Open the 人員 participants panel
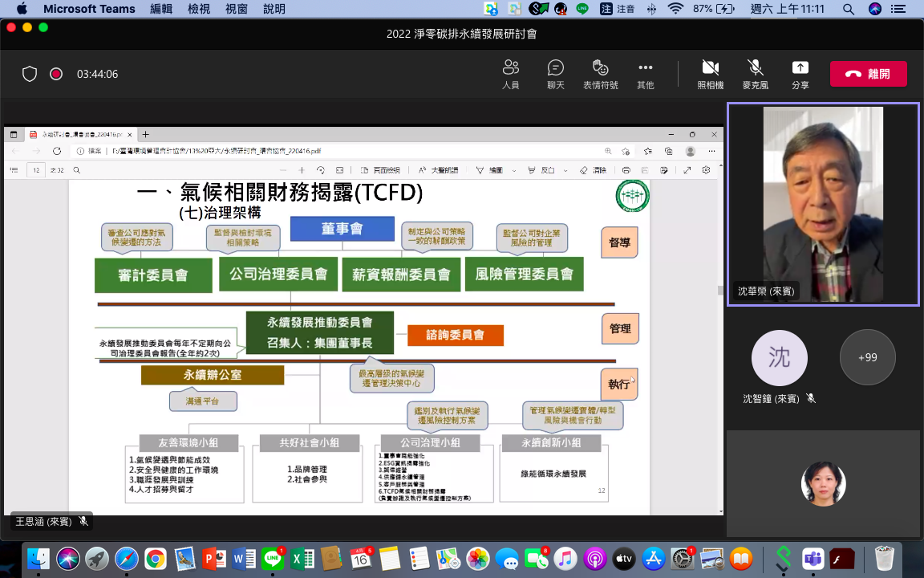924x578 pixels. pyautogui.click(x=510, y=75)
